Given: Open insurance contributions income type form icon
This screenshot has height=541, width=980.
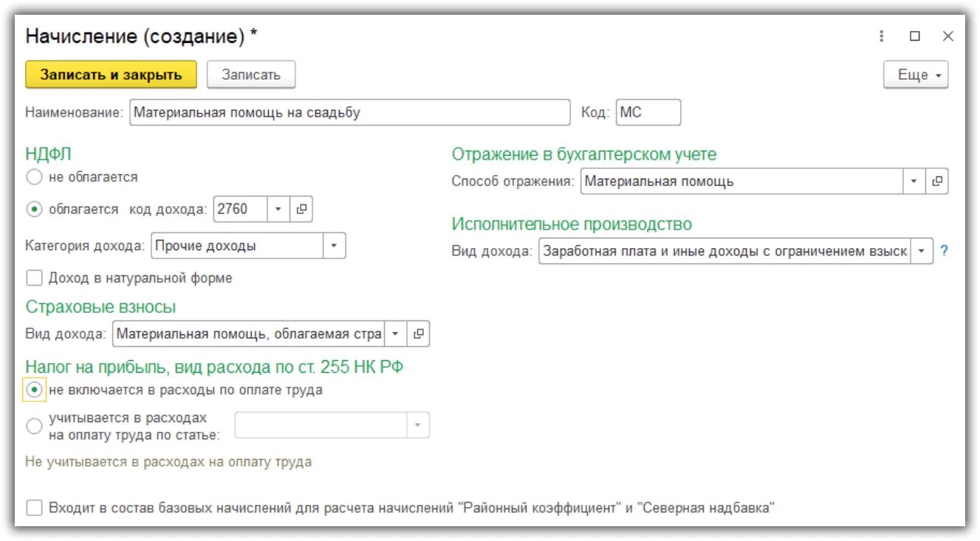Looking at the screenshot, I should coord(419,334).
